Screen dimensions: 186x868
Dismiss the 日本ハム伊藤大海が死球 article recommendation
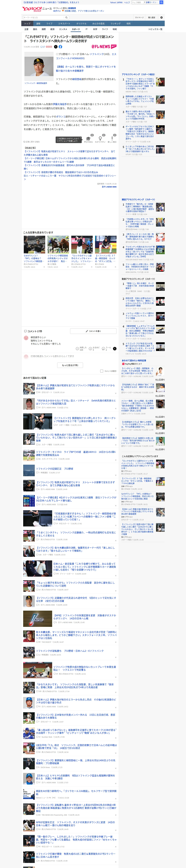pyautogui.click(x=115, y=393)
